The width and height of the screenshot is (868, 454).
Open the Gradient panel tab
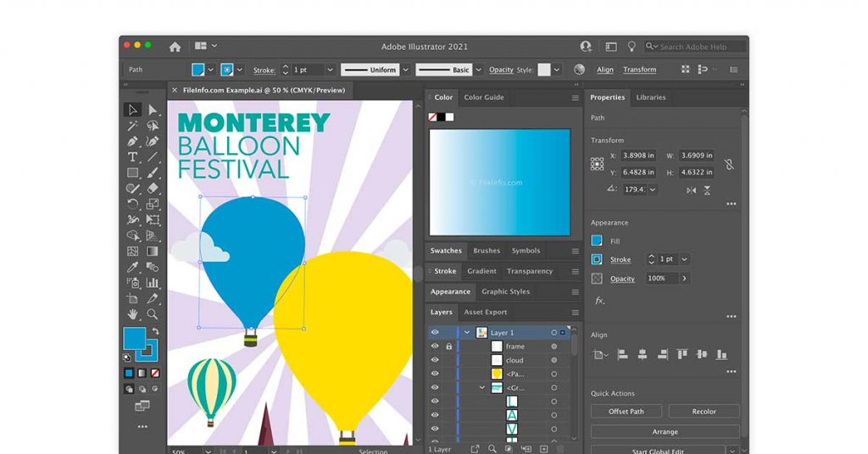(481, 272)
